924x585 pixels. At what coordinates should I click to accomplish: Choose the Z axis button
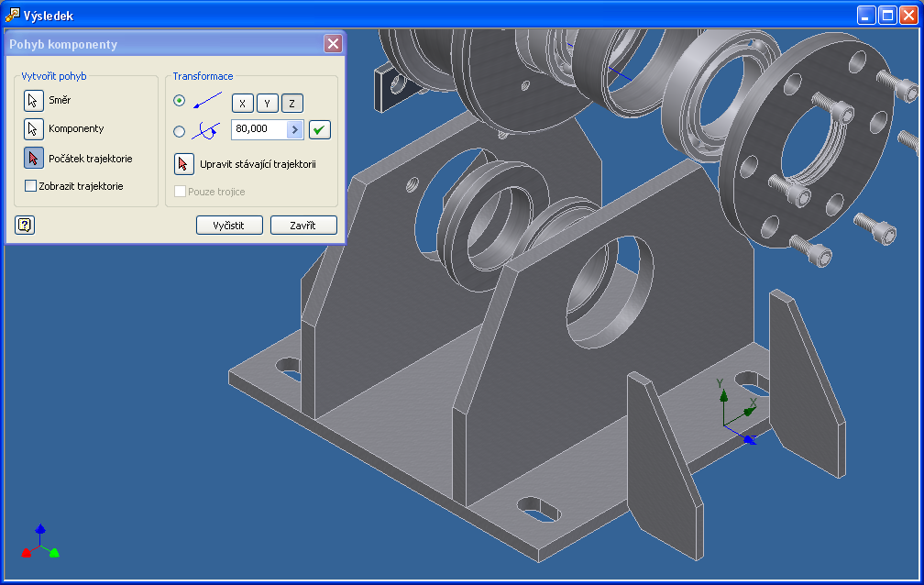point(291,104)
